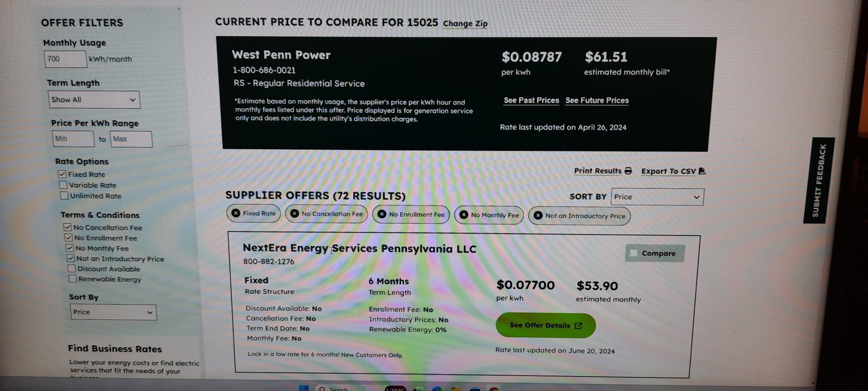Image resolution: width=868 pixels, height=391 pixels.
Task: Remove the No Enrollment Fee filter chip
Action: coord(382,214)
